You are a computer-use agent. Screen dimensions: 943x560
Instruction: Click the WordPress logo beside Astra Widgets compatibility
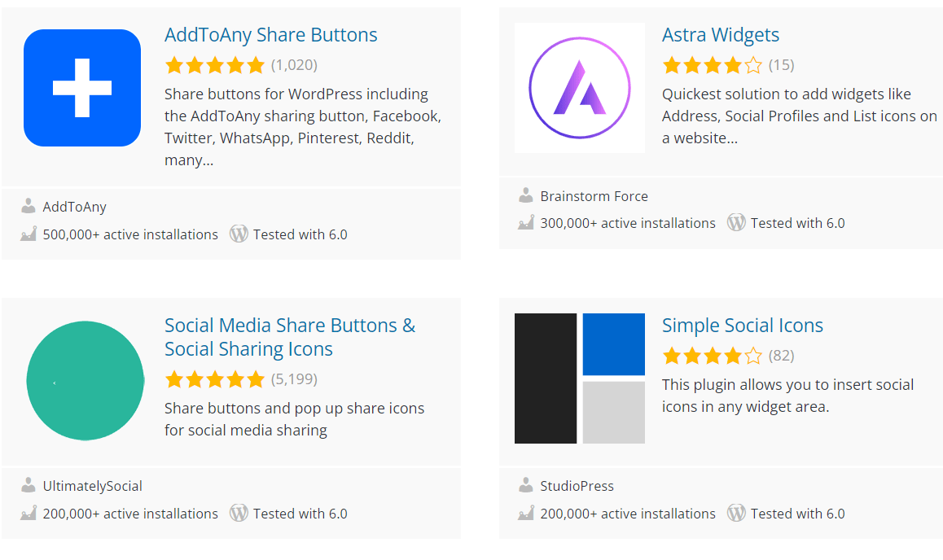point(736,222)
